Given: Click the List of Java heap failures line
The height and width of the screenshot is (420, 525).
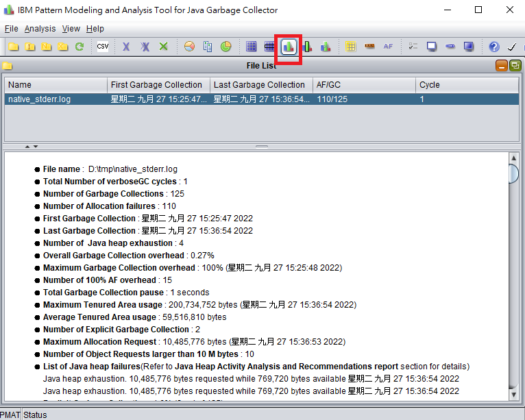Looking at the screenshot, I should pyautogui.click(x=256, y=367).
